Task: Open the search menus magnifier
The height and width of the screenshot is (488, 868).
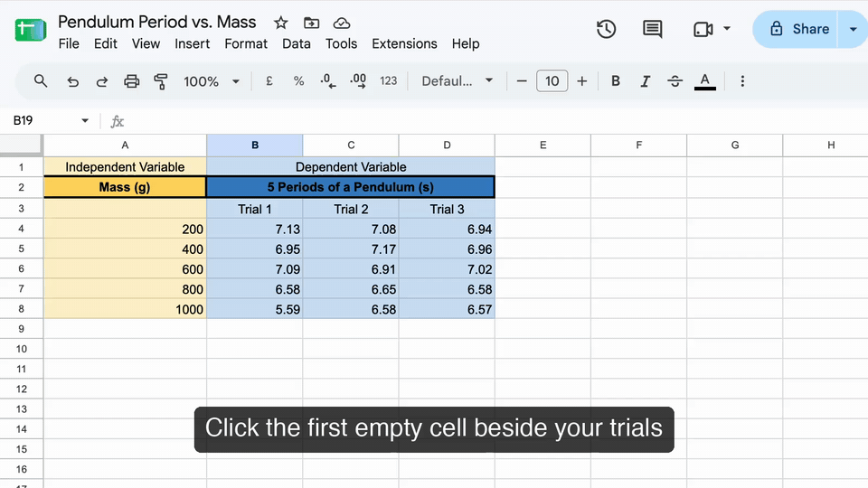Action: click(41, 81)
